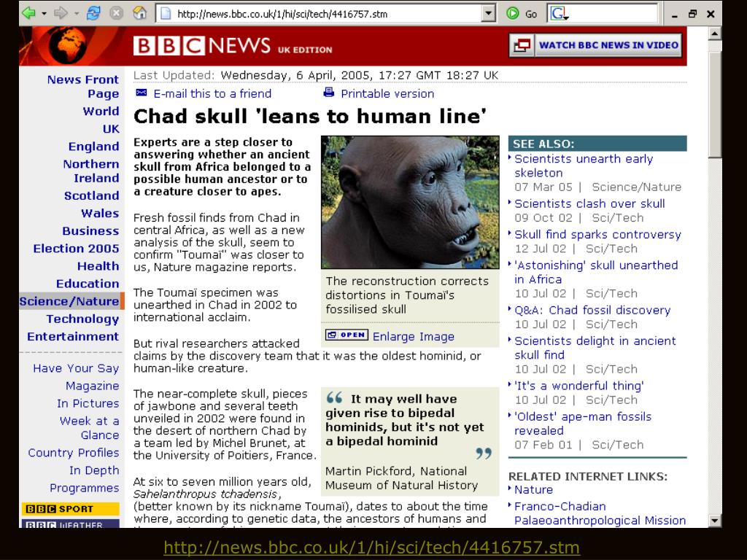The height and width of the screenshot is (560, 747).
Task: Click the video player icon beside Watch button
Action: click(522, 46)
